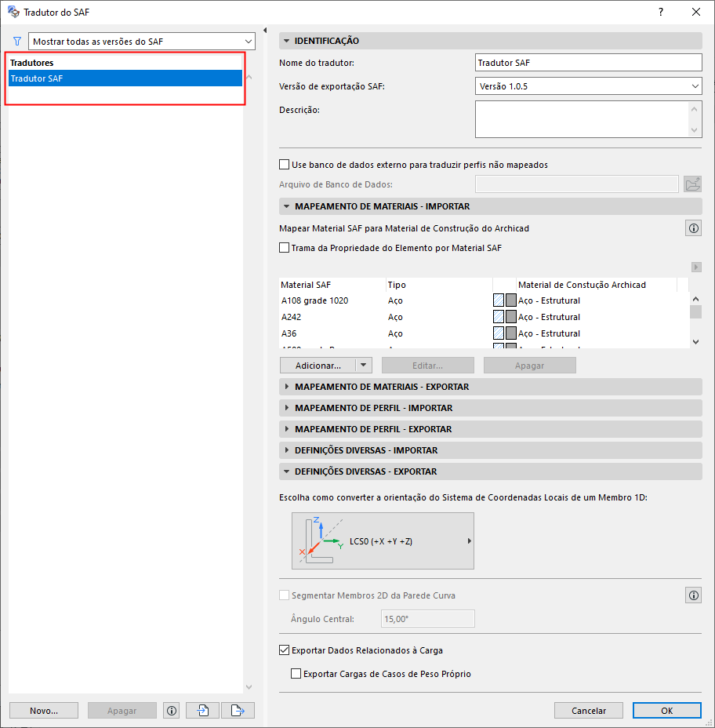
Task: Click the Apagar button next to Editar
Action: click(529, 366)
